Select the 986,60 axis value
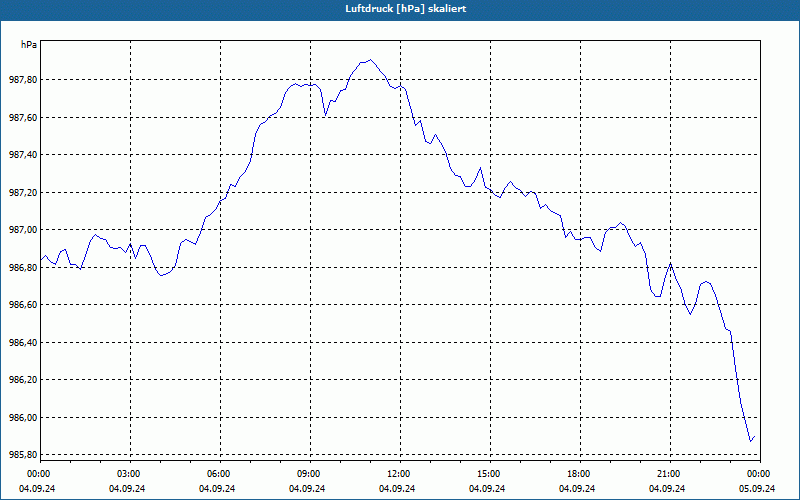The width and height of the screenshot is (800, 500). click(23, 305)
